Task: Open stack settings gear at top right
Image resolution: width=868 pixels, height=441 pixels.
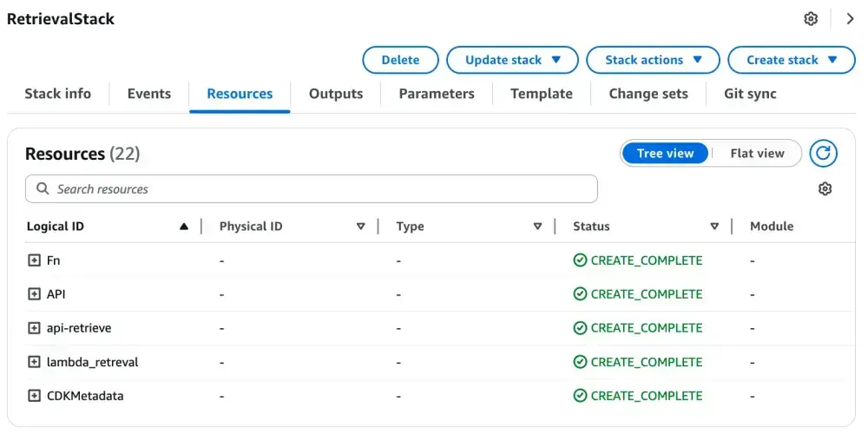Action: (x=811, y=19)
